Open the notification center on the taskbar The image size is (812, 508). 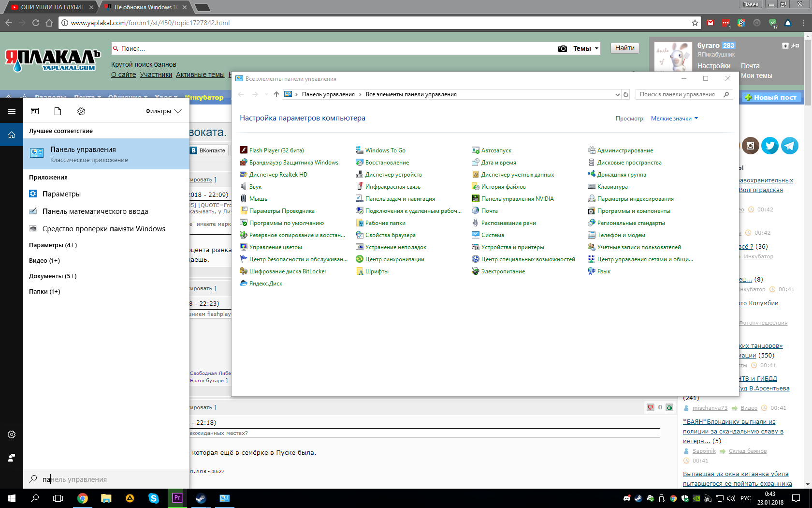(x=796, y=498)
